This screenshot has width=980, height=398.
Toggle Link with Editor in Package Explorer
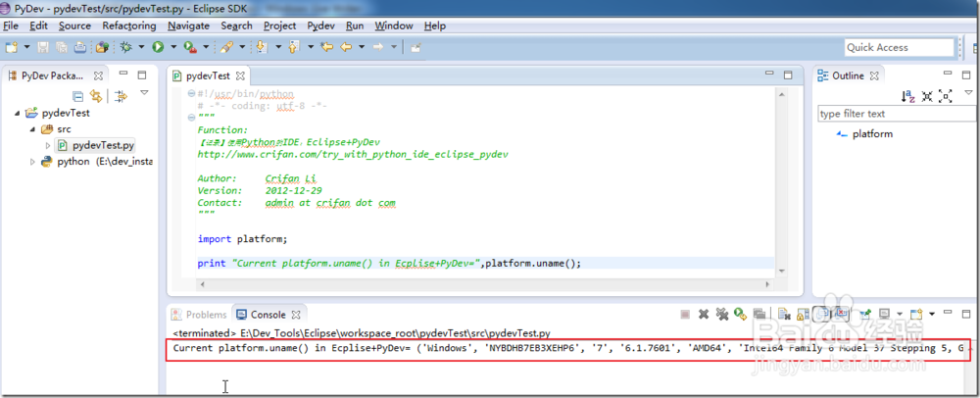(96, 96)
